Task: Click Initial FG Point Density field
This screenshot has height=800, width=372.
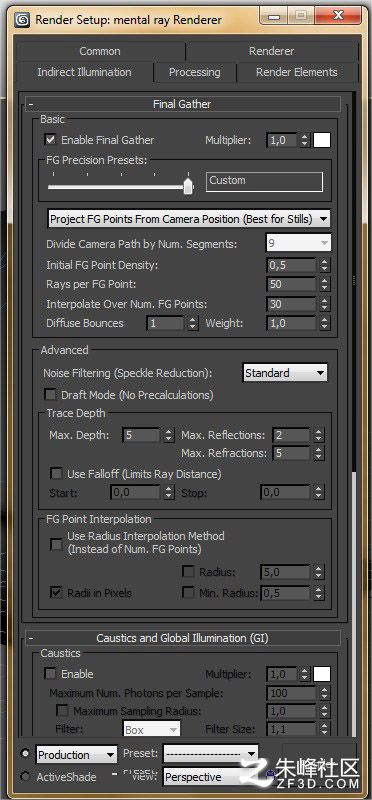Action: point(291,265)
